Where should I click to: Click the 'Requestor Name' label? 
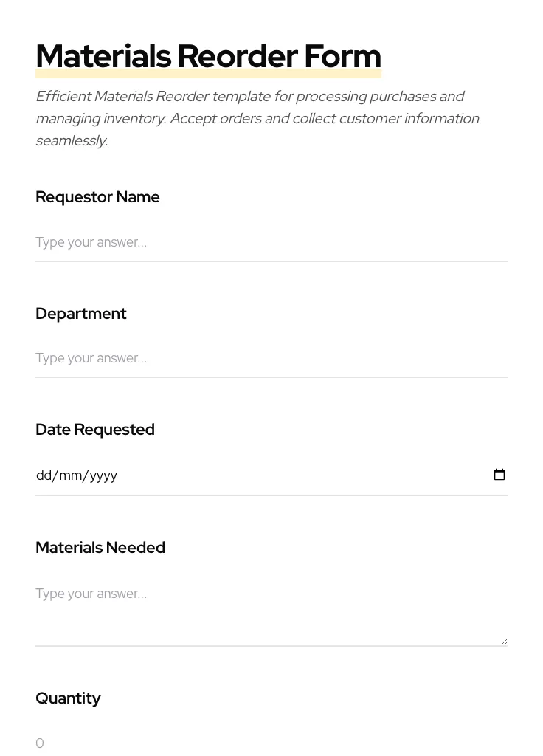(x=97, y=197)
